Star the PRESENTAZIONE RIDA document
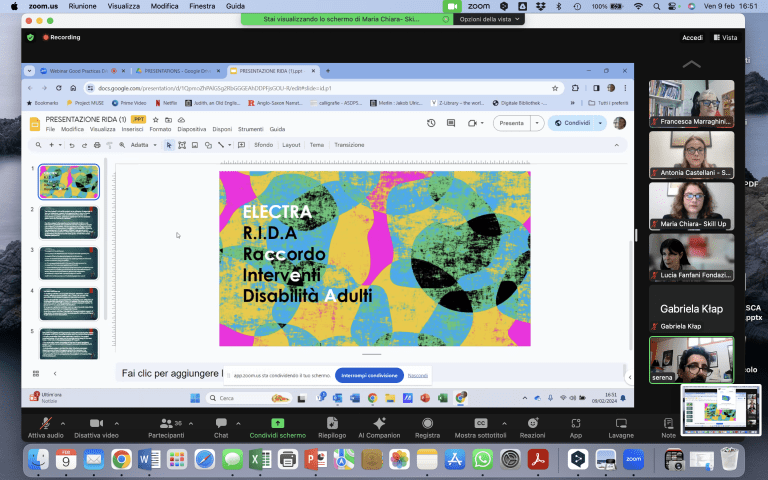Screen dimensions: 768x480 [156, 120]
